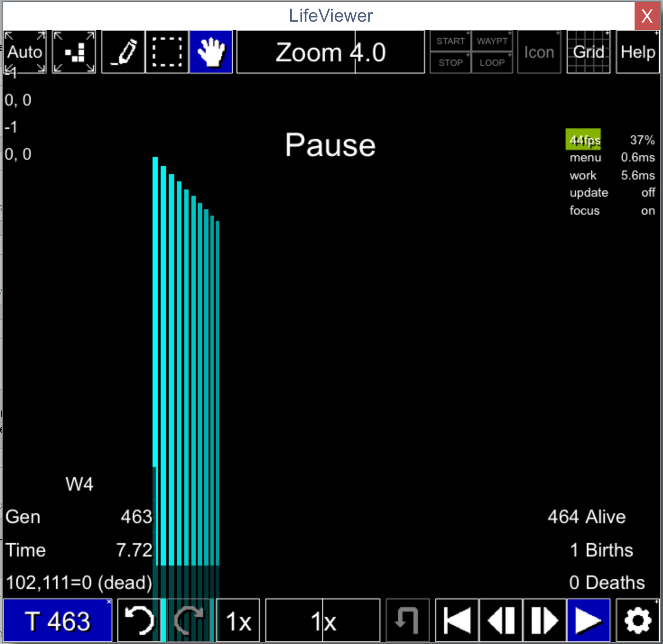Click the 1x step size button
The height and width of the screenshot is (644, 663).
238,621
